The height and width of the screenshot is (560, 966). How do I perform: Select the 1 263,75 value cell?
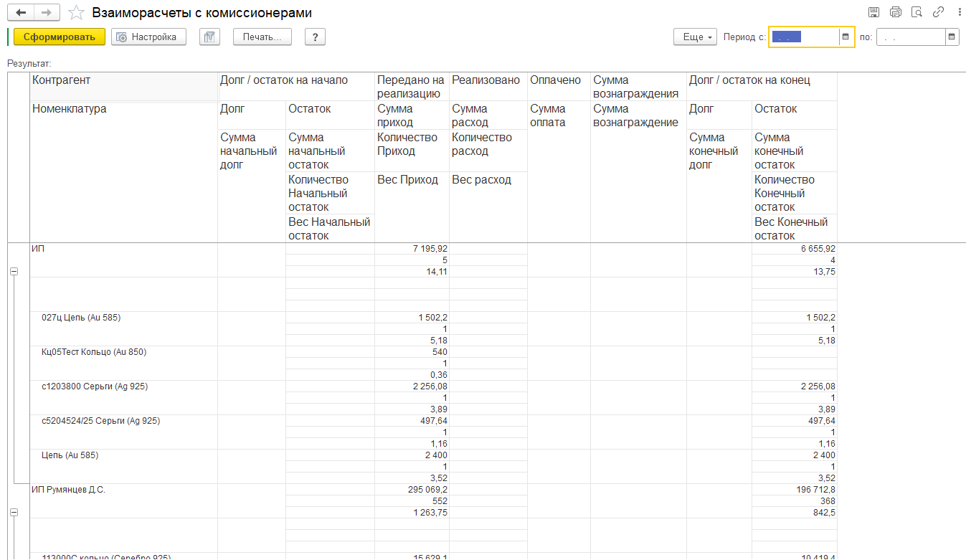click(412, 512)
